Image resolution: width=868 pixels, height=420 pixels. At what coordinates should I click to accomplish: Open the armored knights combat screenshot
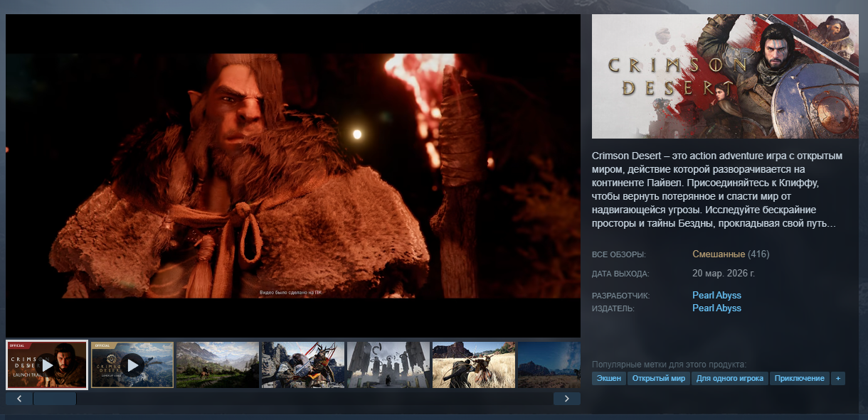pos(303,365)
